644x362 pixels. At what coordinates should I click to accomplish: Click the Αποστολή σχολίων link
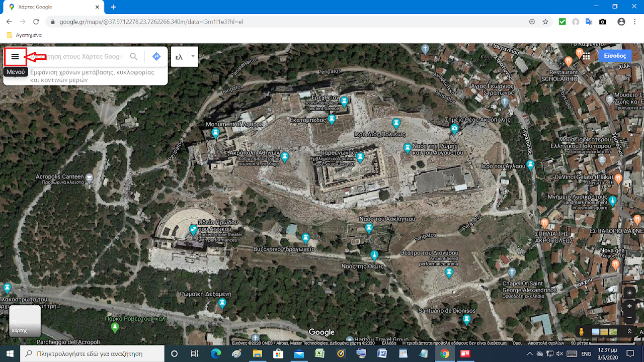coord(546,343)
